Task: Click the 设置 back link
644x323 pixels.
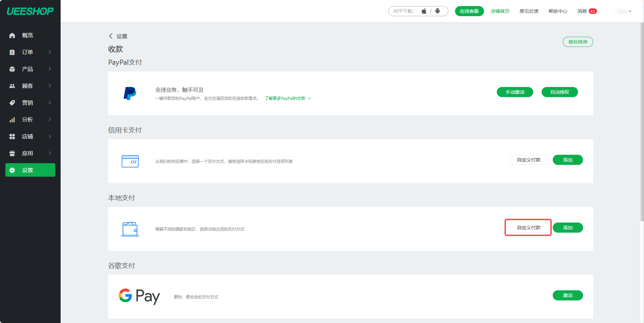Action: (x=122, y=36)
